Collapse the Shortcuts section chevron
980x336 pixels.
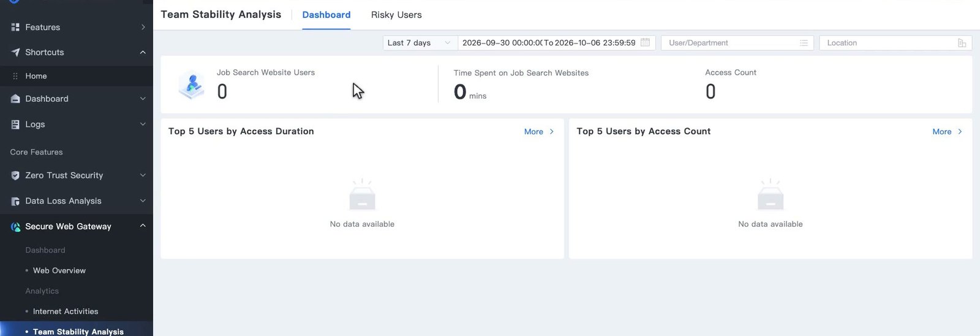[143, 52]
